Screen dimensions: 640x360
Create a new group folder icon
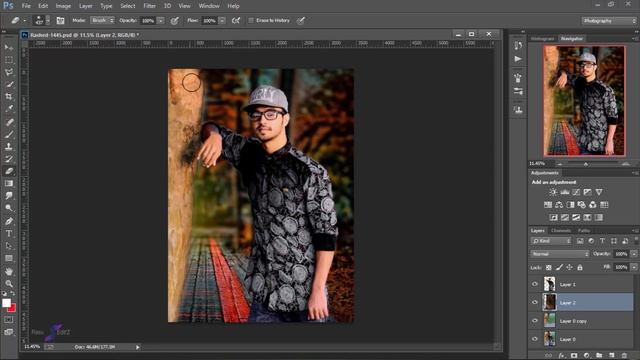pos(599,356)
